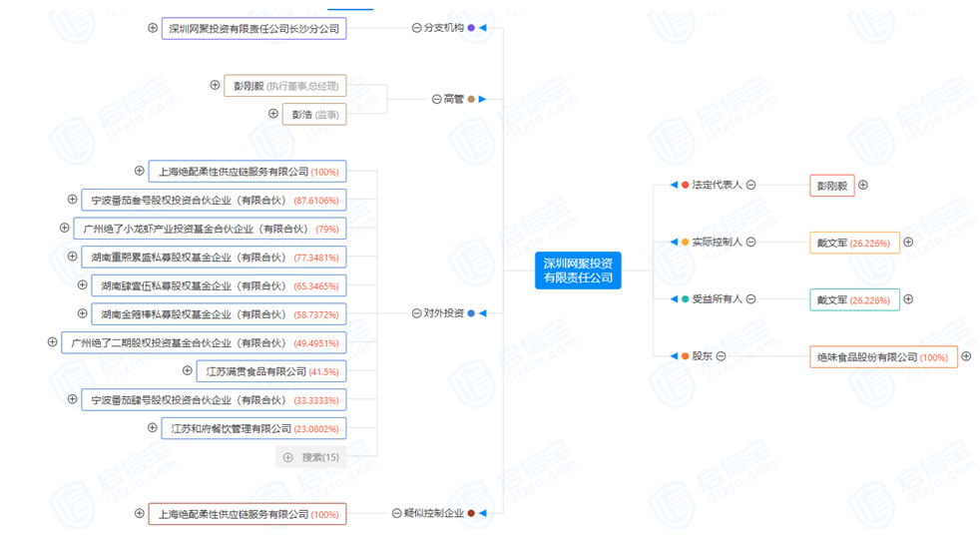Click the blue arrow beside 疑似控制企业
This screenshot has width=980, height=535.
coord(482,513)
